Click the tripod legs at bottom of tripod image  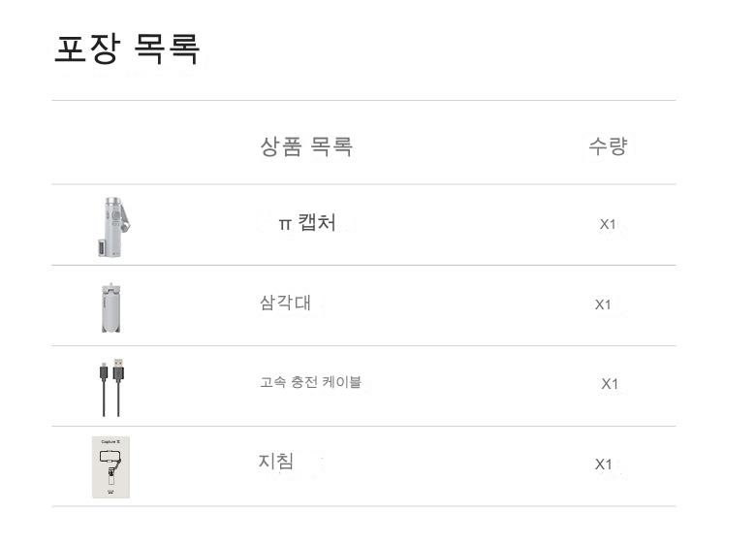pyautogui.click(x=111, y=324)
